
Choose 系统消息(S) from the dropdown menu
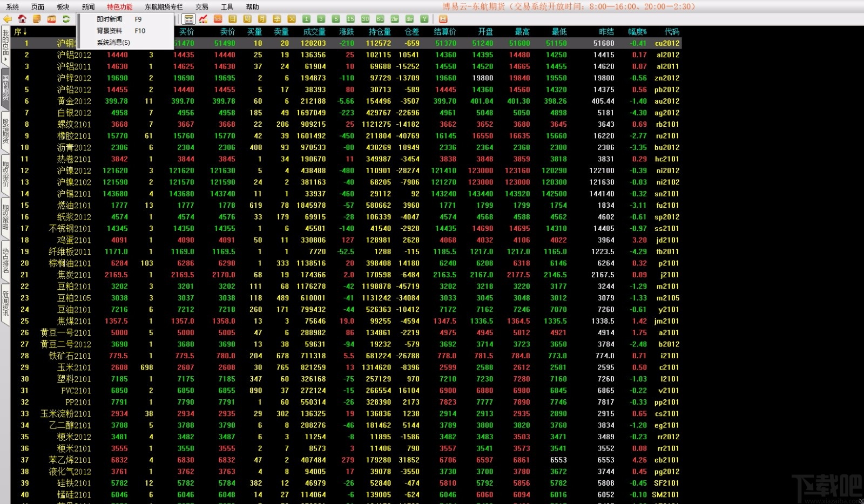[x=126, y=43]
